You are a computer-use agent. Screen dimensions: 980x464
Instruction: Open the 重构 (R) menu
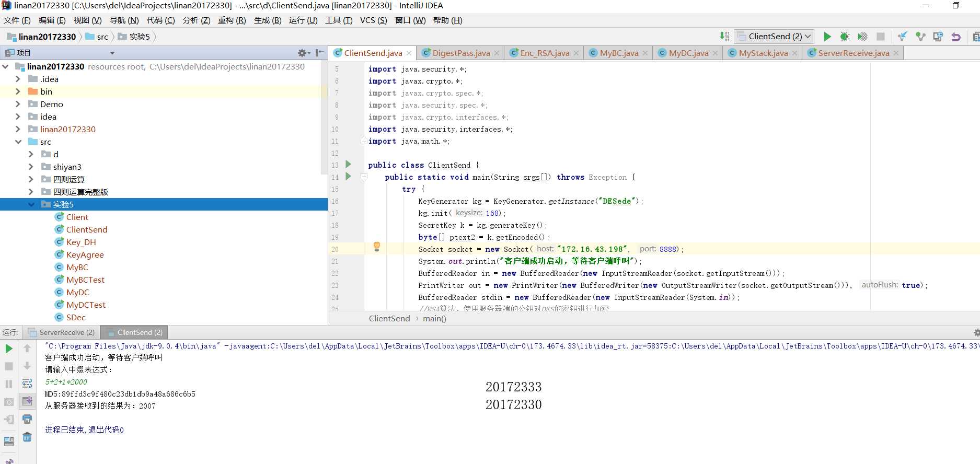pyautogui.click(x=232, y=20)
